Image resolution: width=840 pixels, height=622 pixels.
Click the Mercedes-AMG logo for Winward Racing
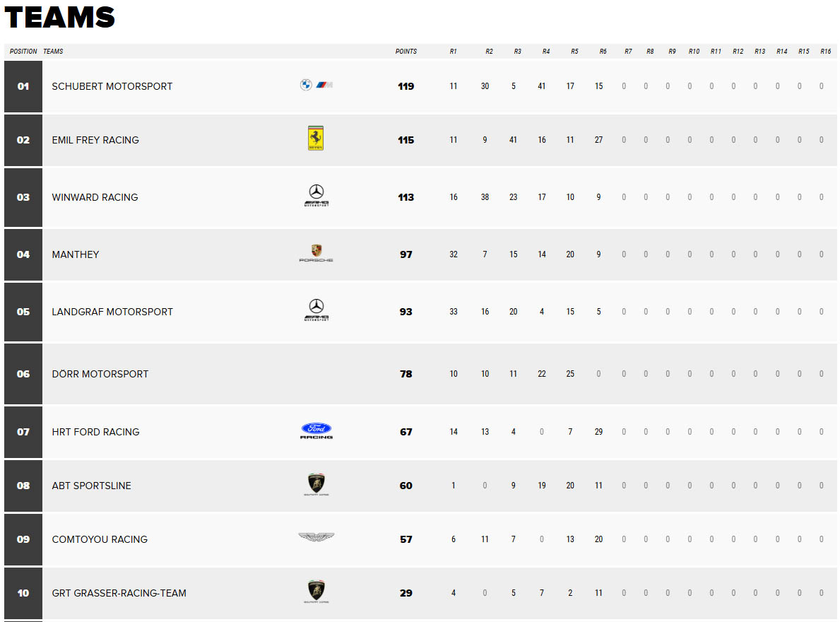click(x=317, y=196)
